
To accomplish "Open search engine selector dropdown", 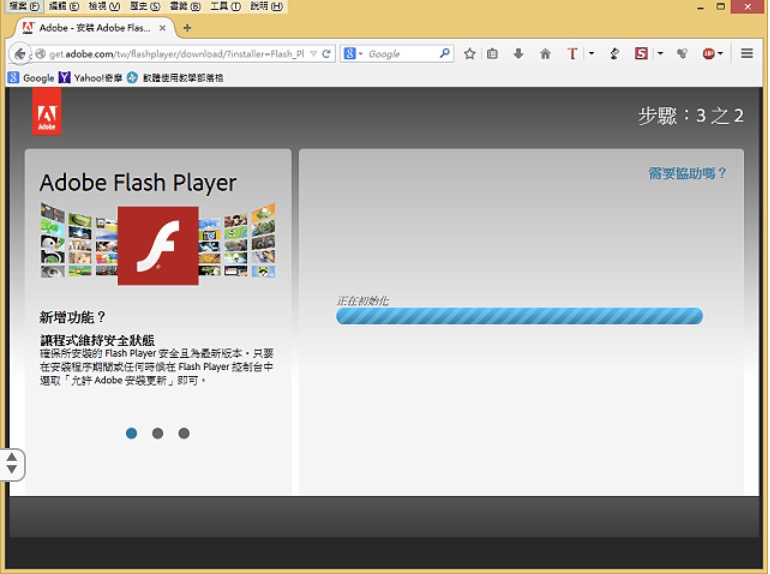I will point(360,54).
